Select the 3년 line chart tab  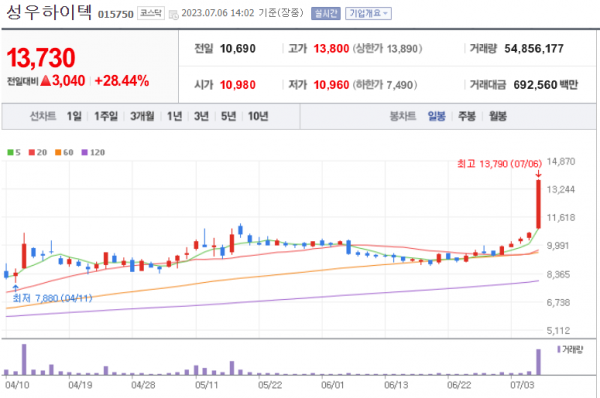201,116
